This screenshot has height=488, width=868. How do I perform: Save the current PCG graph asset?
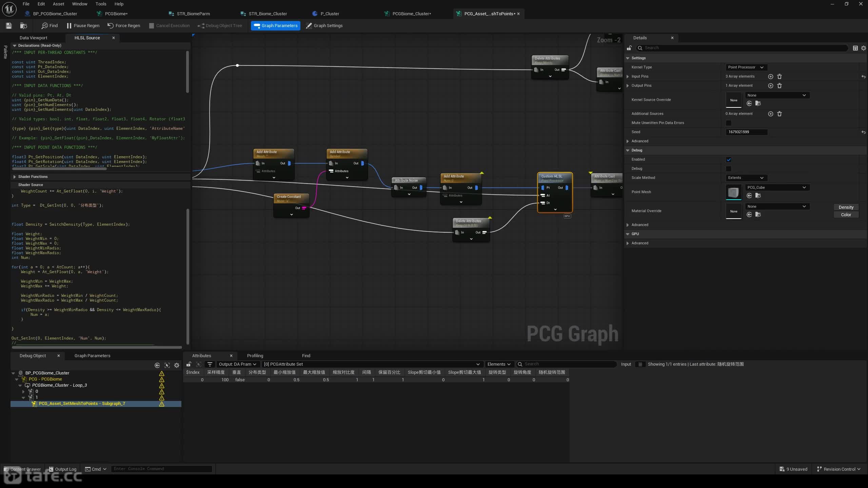pos(9,25)
